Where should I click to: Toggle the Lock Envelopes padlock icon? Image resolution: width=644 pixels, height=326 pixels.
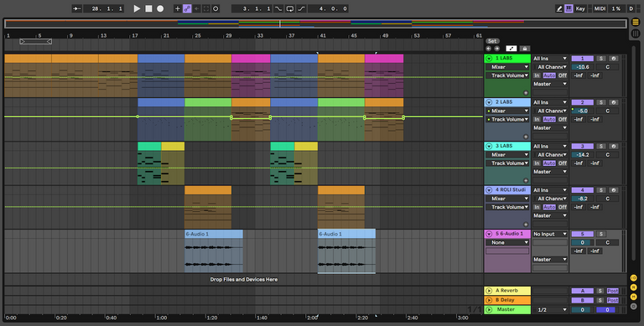(x=524, y=48)
